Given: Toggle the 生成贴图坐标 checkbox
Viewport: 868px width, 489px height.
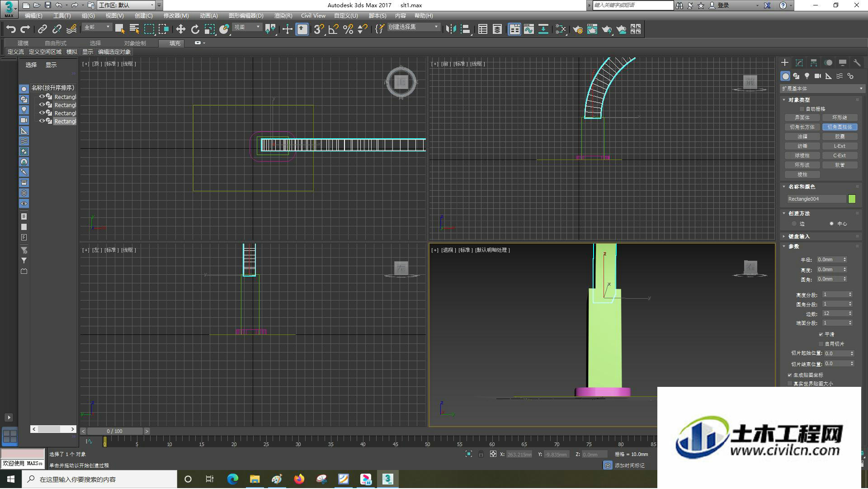Looking at the screenshot, I should coord(790,375).
